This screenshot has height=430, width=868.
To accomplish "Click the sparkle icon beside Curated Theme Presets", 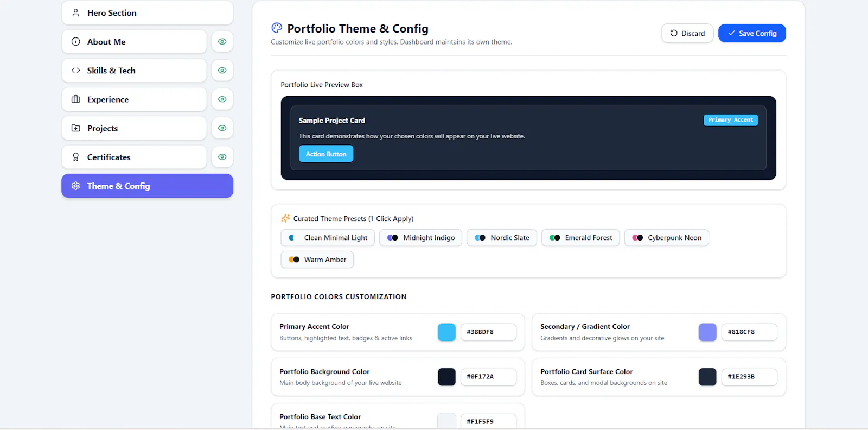I will (x=285, y=218).
